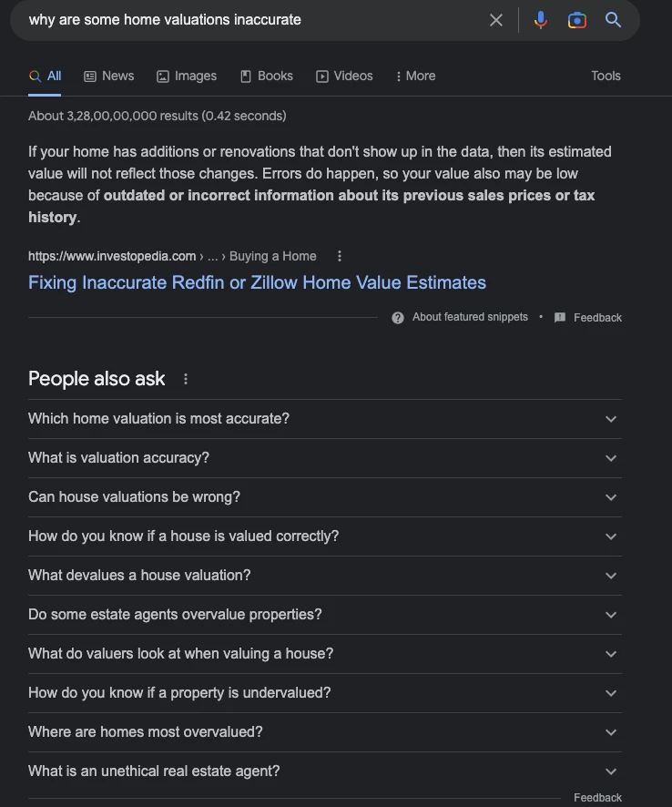Switch to the Images tab
This screenshot has height=807, width=672.
tap(187, 77)
